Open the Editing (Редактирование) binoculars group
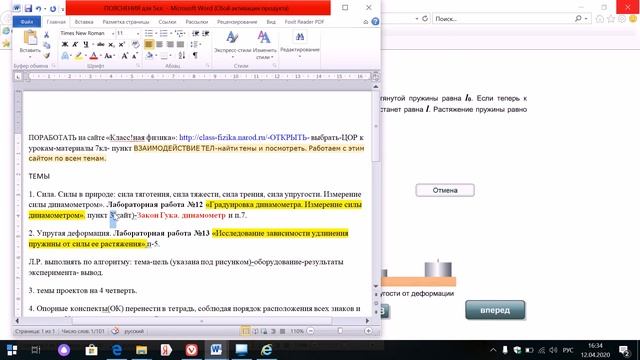Screen dimensions: 640x360 [300, 42]
